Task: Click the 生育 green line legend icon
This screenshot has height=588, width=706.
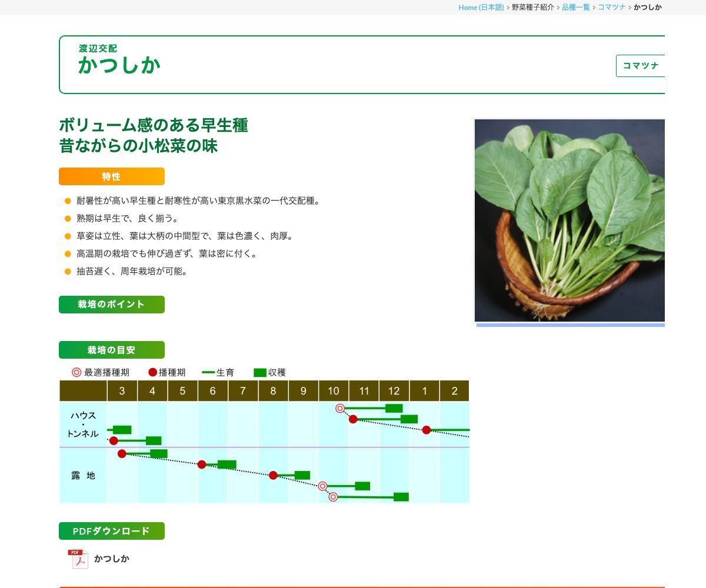Action: (208, 372)
